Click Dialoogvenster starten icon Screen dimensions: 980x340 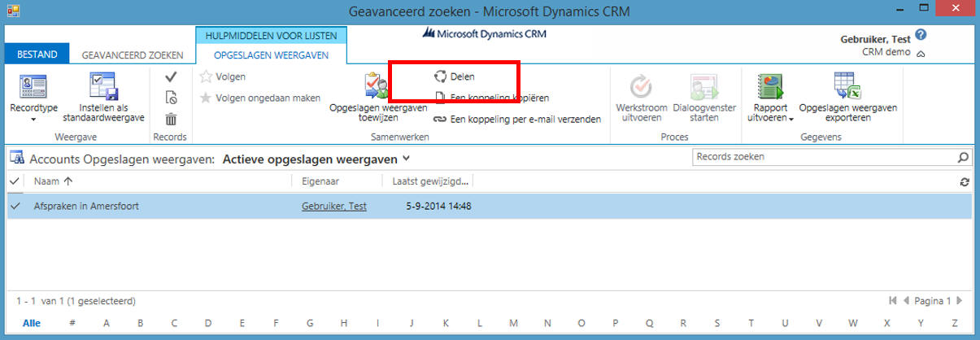pos(704,87)
